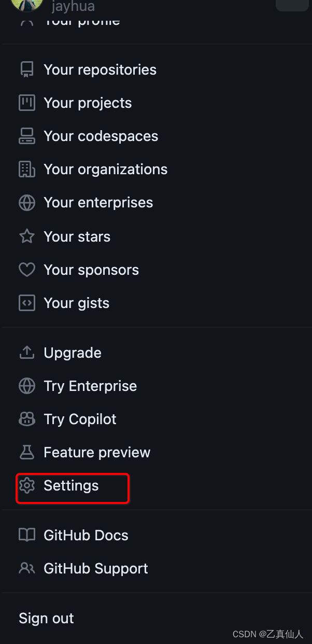This screenshot has width=312, height=644.
Task: Click the upload arrow Upgrade icon
Action: (26, 353)
